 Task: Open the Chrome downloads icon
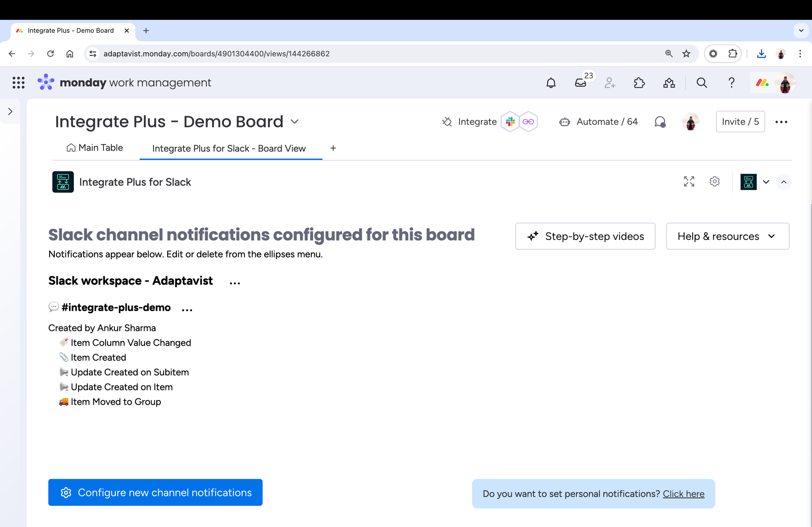[762, 54]
